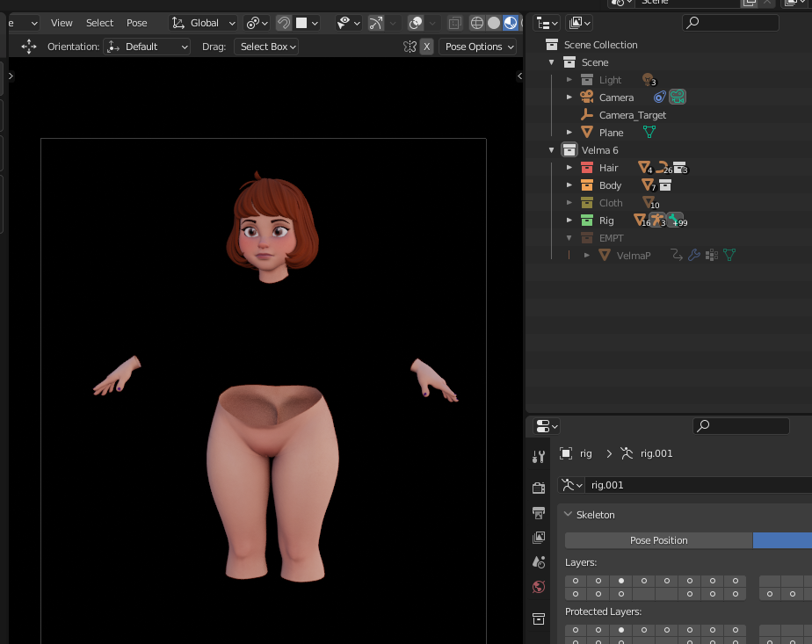Open the View Layer properties tab
812x644 pixels.
pyautogui.click(x=539, y=537)
